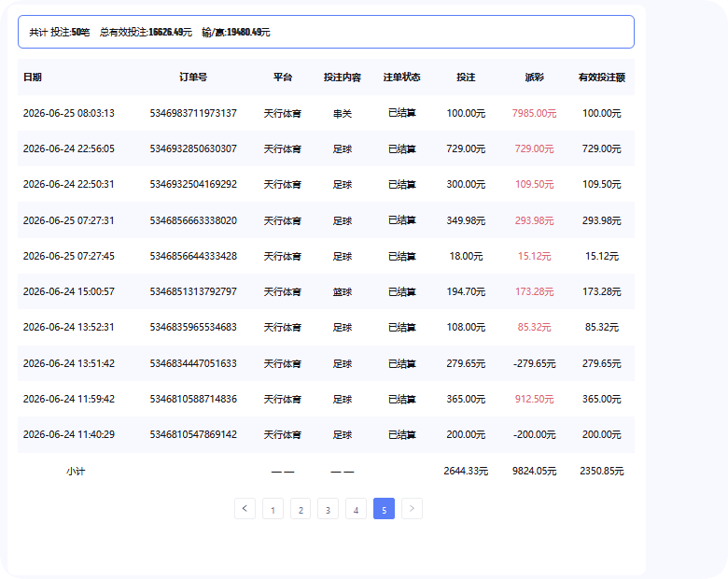Click the 注单状态 column header
This screenshot has height=579, width=728.
coord(401,78)
